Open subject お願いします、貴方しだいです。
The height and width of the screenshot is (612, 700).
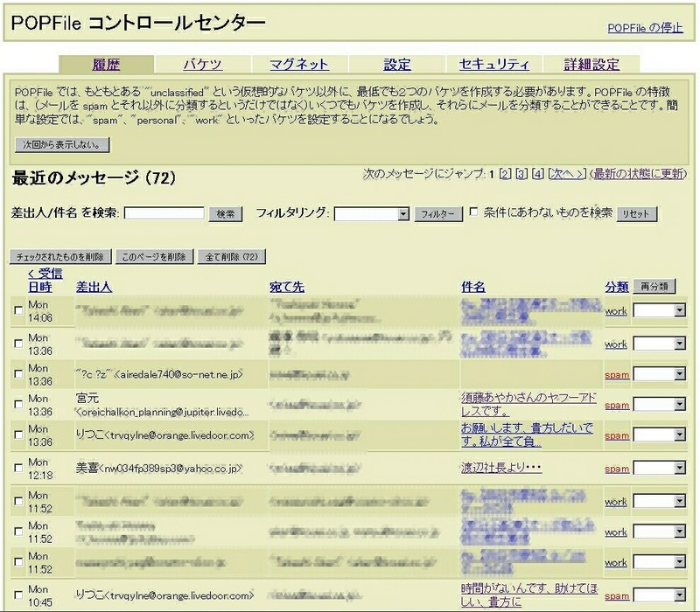(528, 435)
